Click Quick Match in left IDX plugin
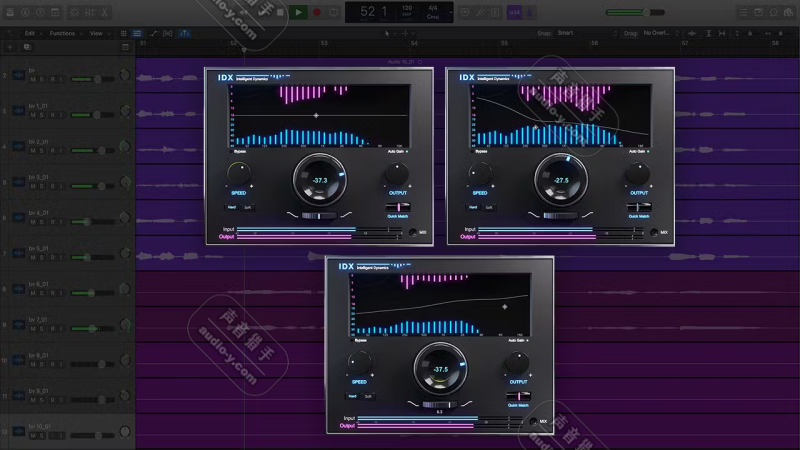Screen dimensions: 800x450 click(x=398, y=209)
